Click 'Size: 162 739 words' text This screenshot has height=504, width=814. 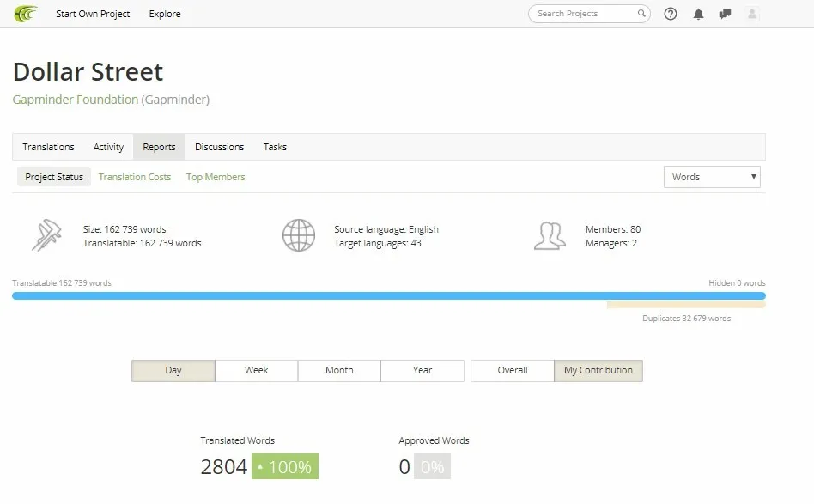click(x=125, y=229)
